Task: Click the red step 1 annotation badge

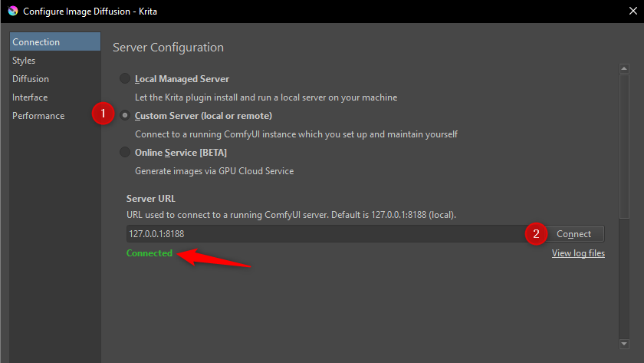Action: 103,114
